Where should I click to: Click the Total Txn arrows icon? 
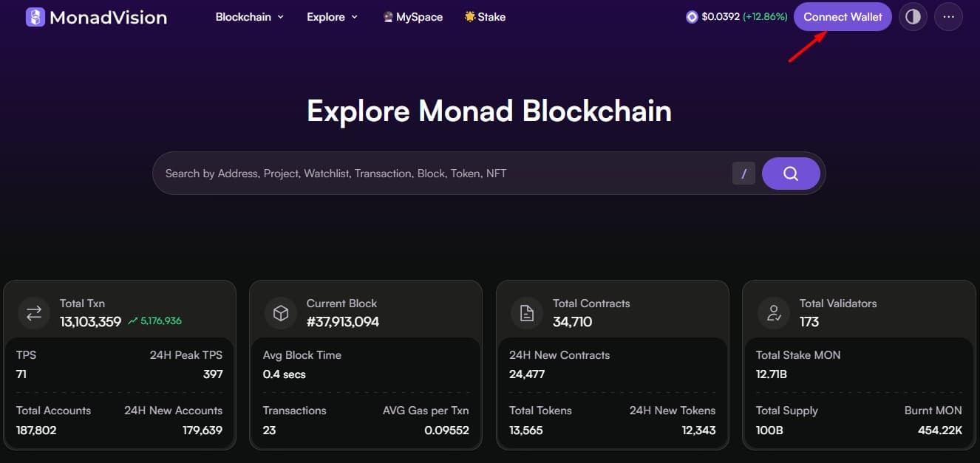pos(34,313)
